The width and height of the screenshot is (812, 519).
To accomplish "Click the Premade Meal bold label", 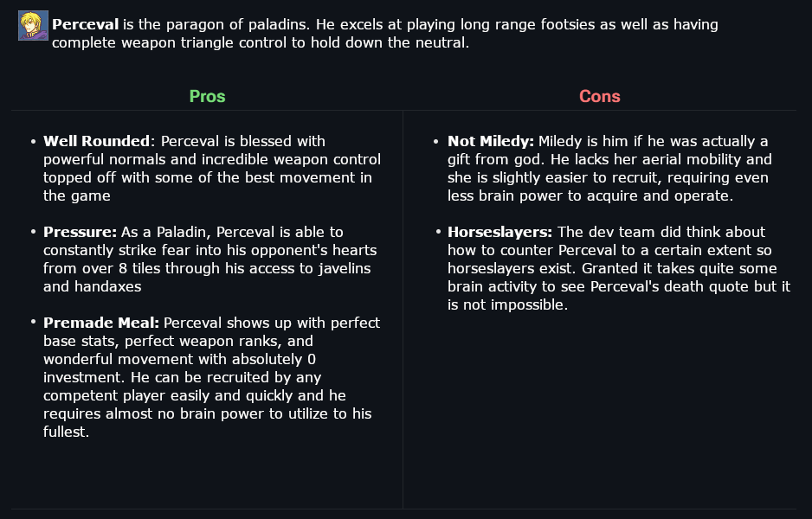I will point(100,323).
